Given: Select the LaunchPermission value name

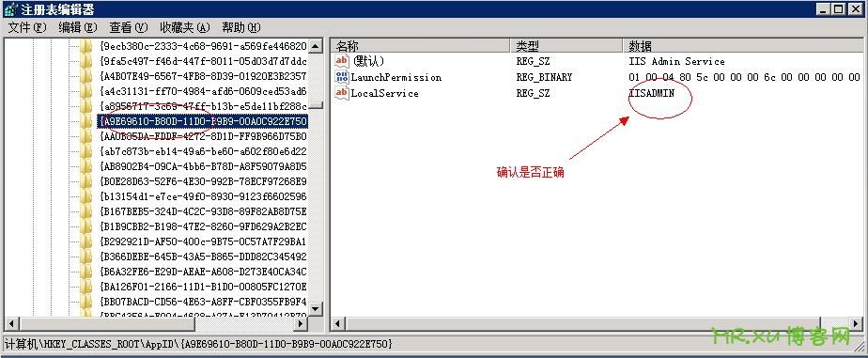Looking at the screenshot, I should 396,77.
